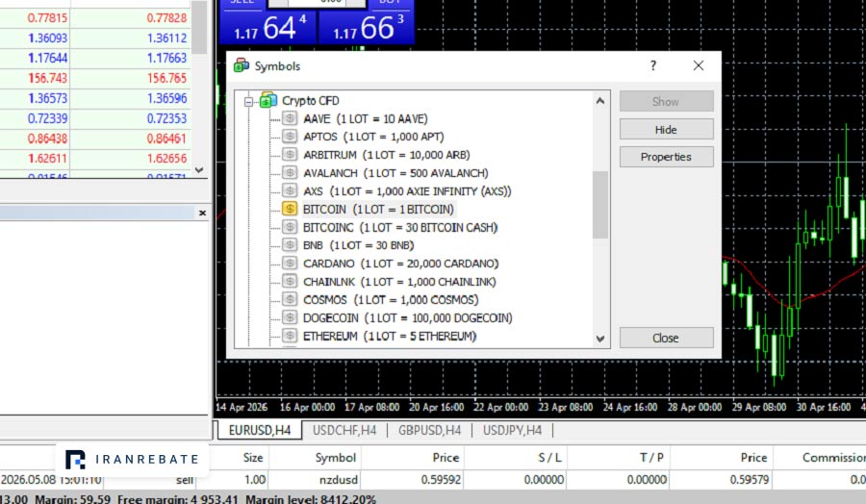The height and width of the screenshot is (504, 866).
Task: Click the Crypto CFD folder icon
Action: 268,100
